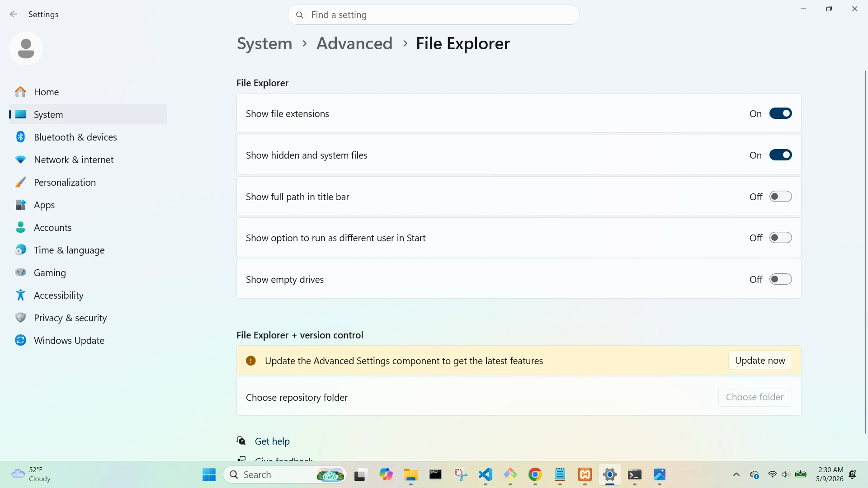
Task: Click the search magnifier icon in Find a setting
Action: (300, 15)
